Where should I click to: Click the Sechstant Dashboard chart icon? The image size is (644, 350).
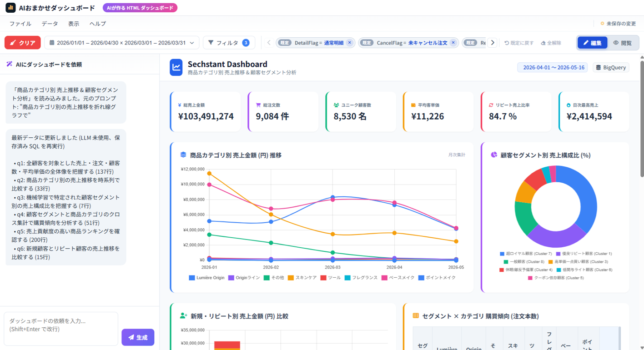point(176,67)
